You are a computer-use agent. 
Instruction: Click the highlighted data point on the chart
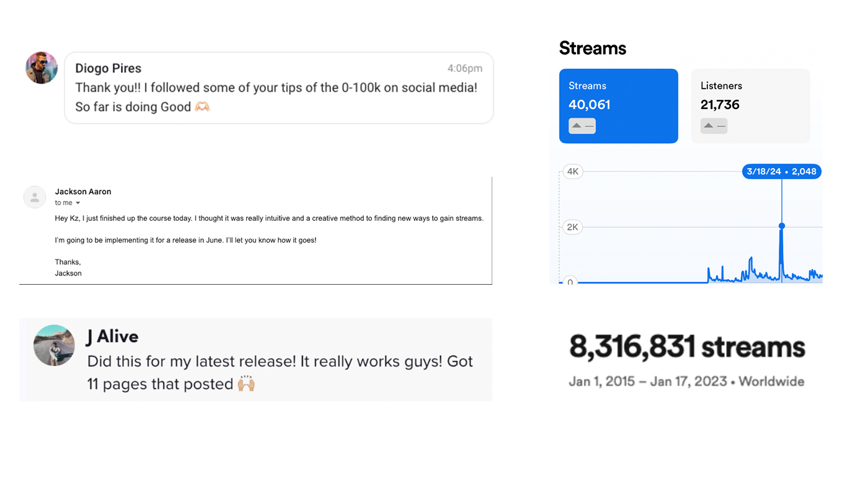782,226
